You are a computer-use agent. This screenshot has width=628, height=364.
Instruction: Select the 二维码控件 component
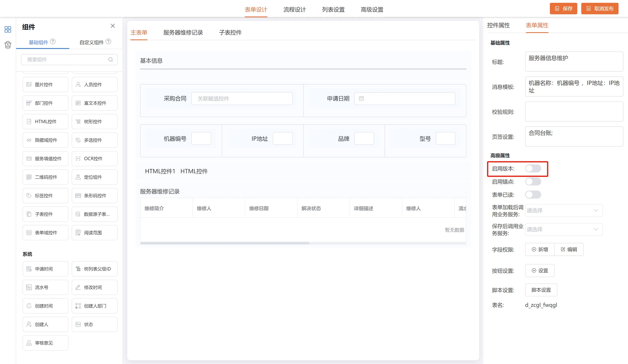tap(45, 177)
